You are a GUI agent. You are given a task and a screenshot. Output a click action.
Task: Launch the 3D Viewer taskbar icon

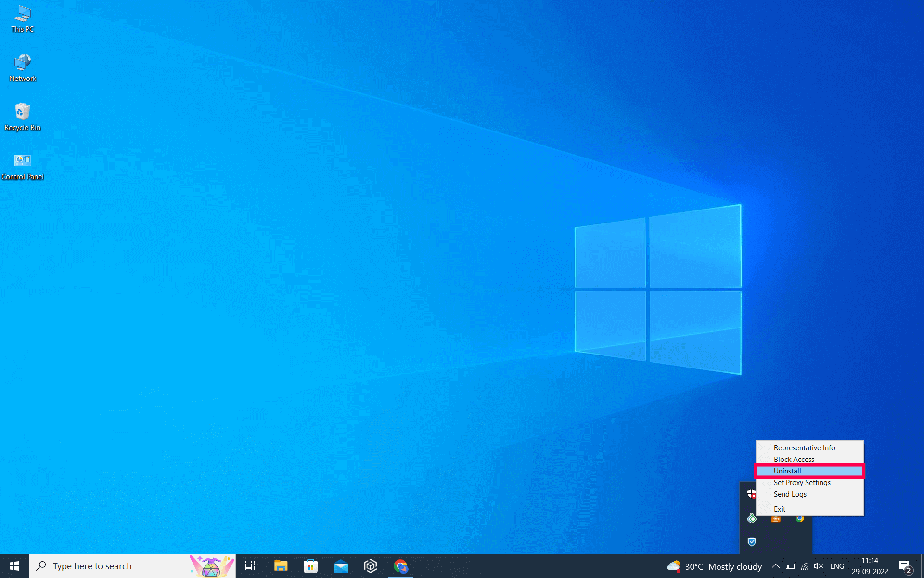pos(371,566)
